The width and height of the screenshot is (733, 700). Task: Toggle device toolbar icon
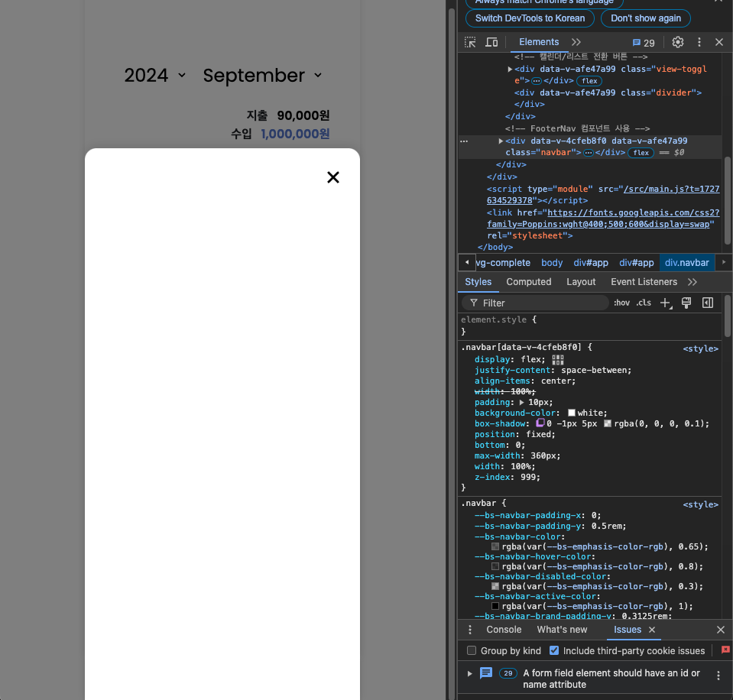point(491,42)
